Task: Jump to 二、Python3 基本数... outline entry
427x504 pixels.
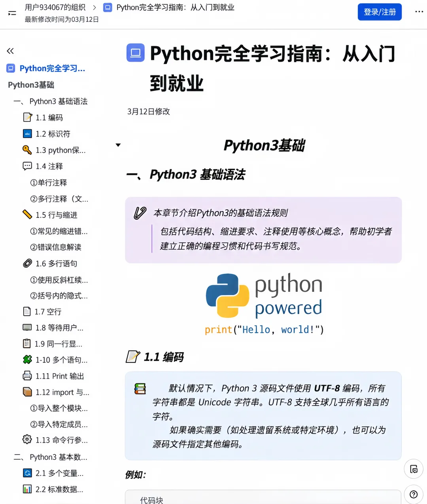Action: [51, 457]
